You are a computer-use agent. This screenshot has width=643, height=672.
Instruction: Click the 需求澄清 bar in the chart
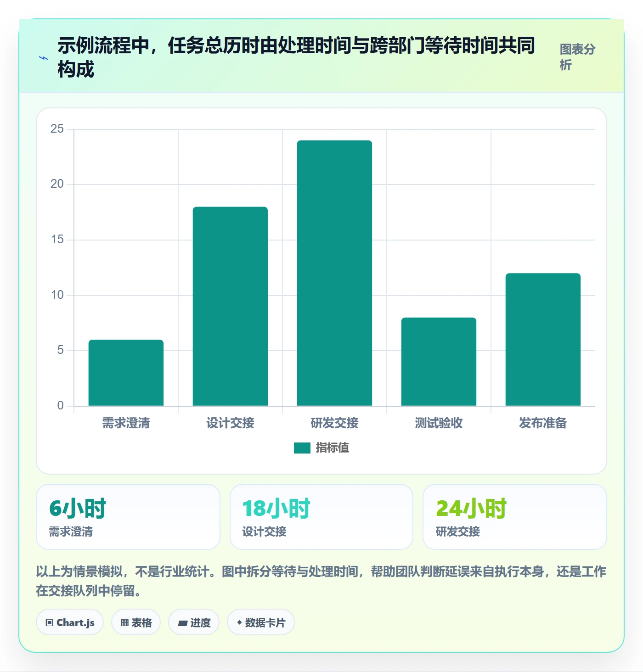click(126, 373)
